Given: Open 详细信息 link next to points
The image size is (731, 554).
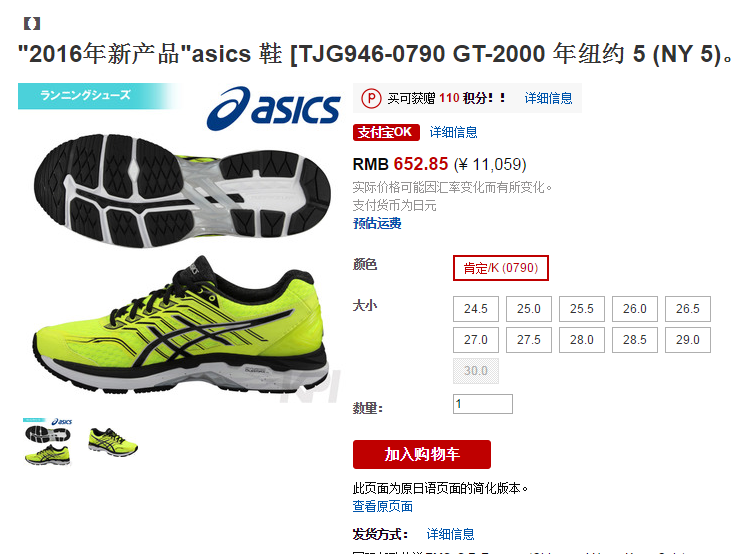Looking at the screenshot, I should coord(548,98).
